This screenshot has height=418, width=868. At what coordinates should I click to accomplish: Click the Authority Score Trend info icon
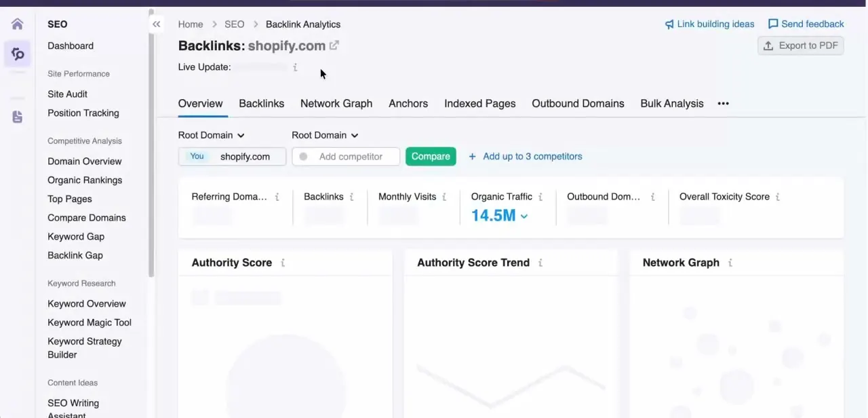(540, 263)
